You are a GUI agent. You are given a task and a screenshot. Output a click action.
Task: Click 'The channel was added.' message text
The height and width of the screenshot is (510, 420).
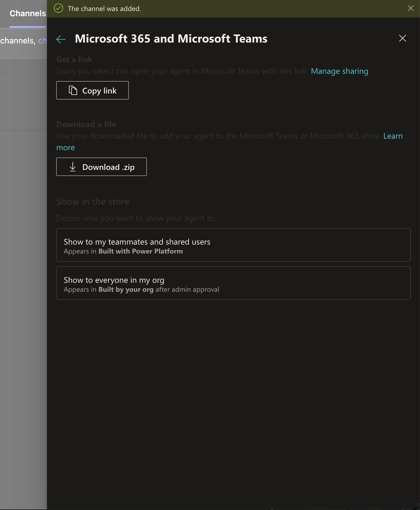104,9
